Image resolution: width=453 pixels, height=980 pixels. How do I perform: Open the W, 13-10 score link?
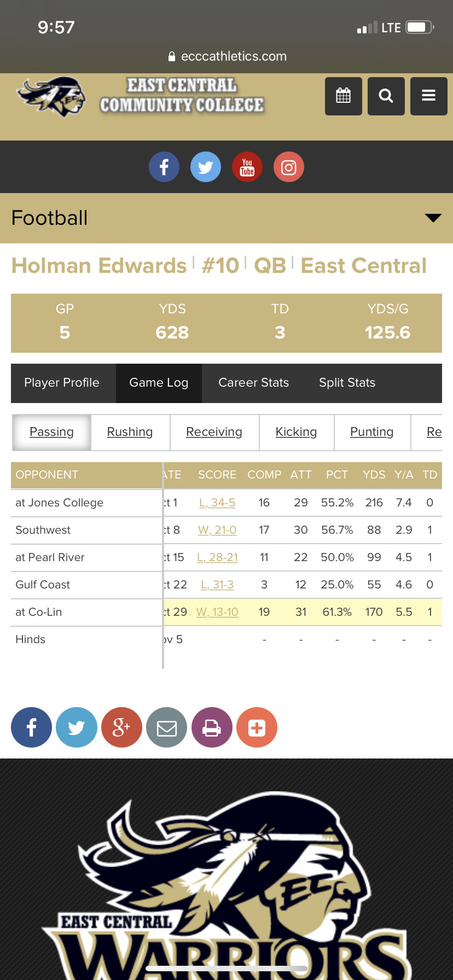point(217,612)
